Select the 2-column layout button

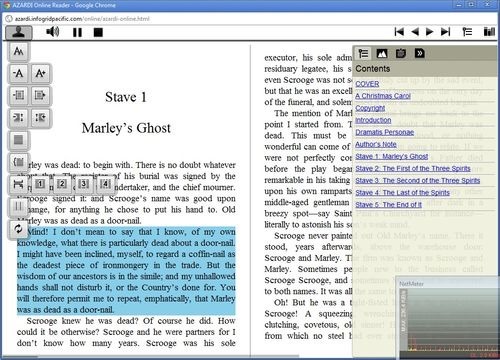tap(62, 184)
